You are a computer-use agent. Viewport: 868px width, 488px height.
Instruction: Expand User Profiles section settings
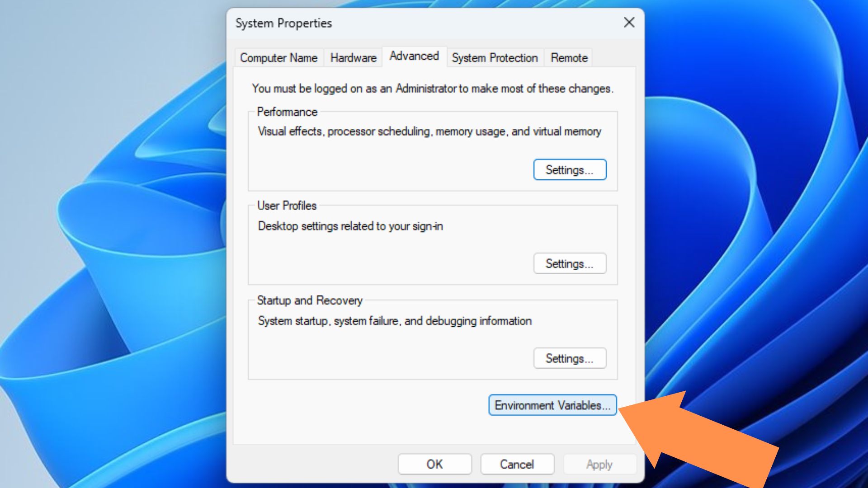tap(570, 264)
